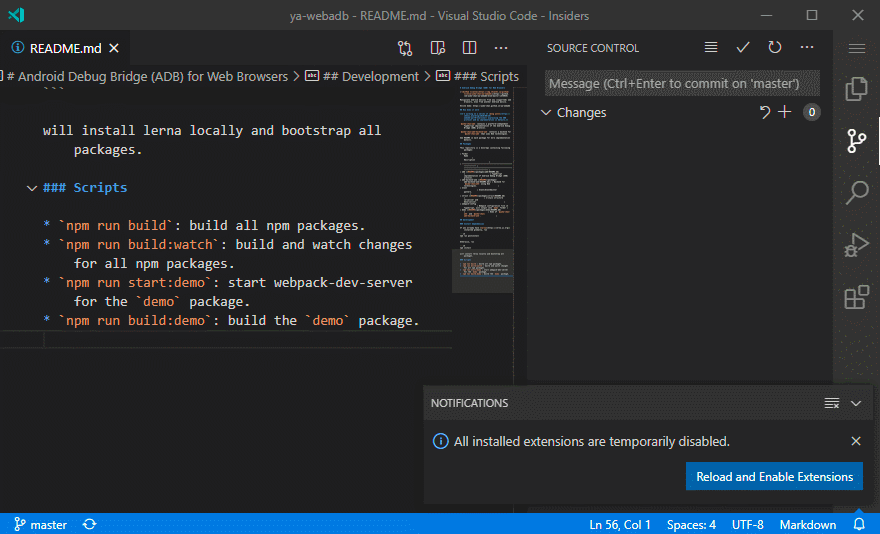The height and width of the screenshot is (534, 880).
Task: Stage all changes with plus icon
Action: (785, 112)
